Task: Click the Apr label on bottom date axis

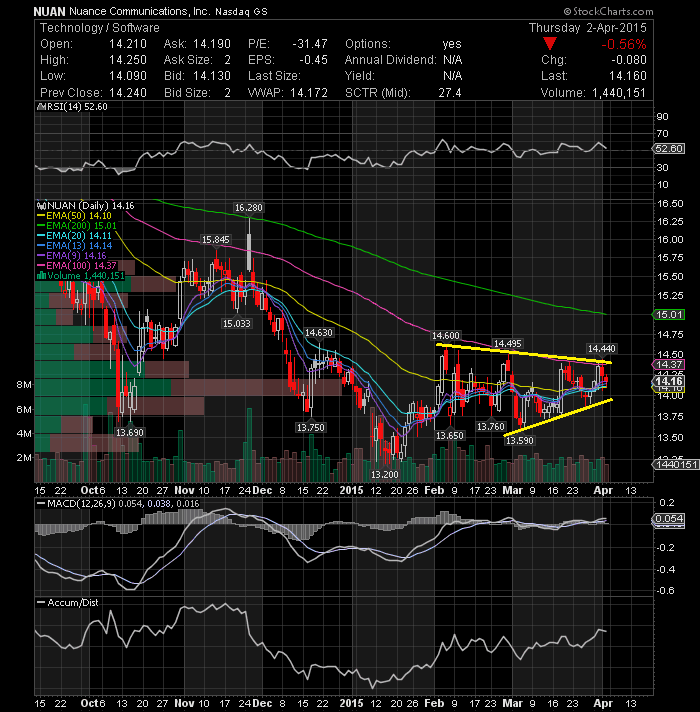Action: (603, 703)
